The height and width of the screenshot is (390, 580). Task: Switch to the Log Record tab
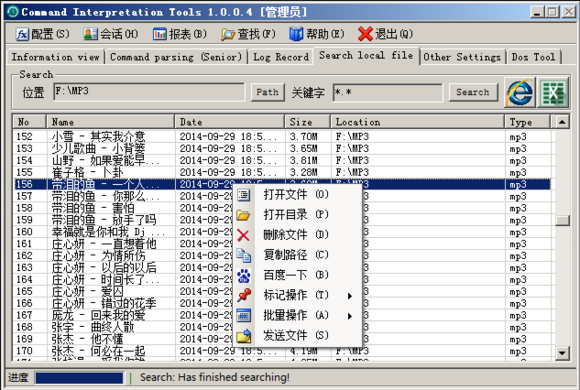click(281, 57)
